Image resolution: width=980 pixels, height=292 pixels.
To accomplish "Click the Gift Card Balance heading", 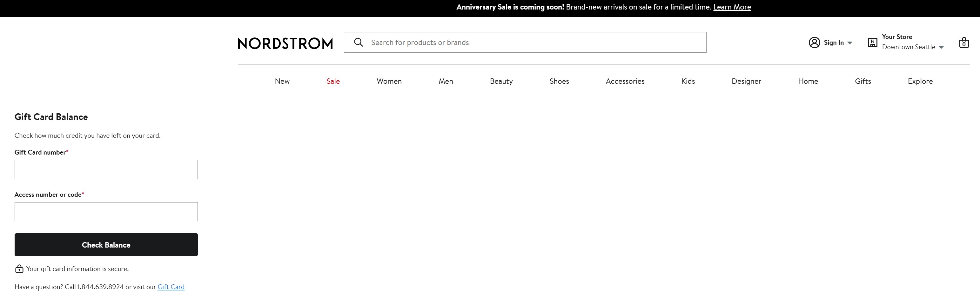I will tap(51, 117).
